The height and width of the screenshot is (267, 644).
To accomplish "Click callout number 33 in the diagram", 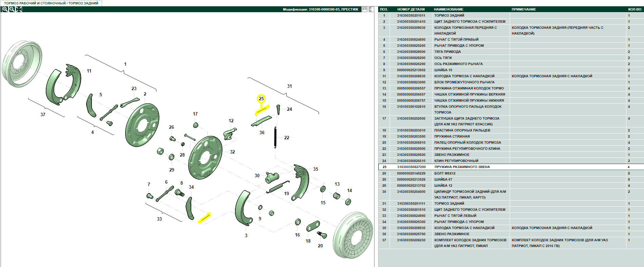I will (x=159, y=219).
